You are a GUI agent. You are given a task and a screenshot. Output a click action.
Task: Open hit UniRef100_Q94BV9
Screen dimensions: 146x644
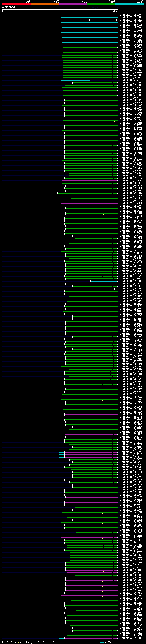tap(131, 55)
